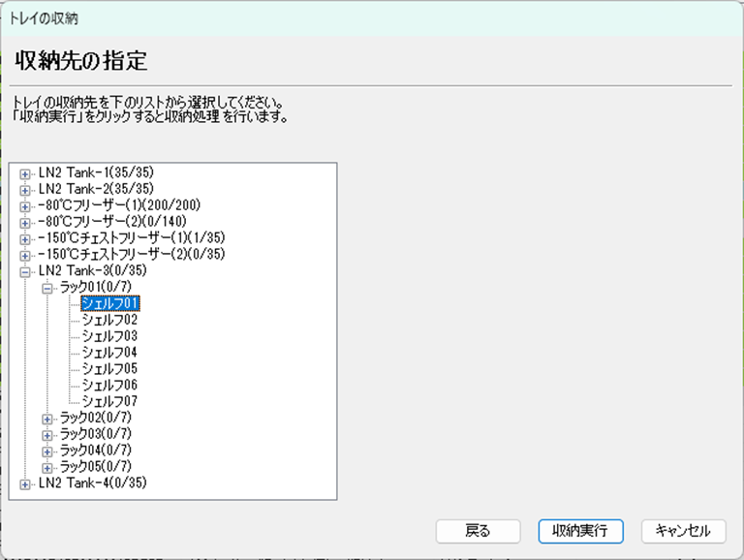Expand the LN2 Tank-4 node
This screenshot has height=560, width=744.
[x=25, y=483]
